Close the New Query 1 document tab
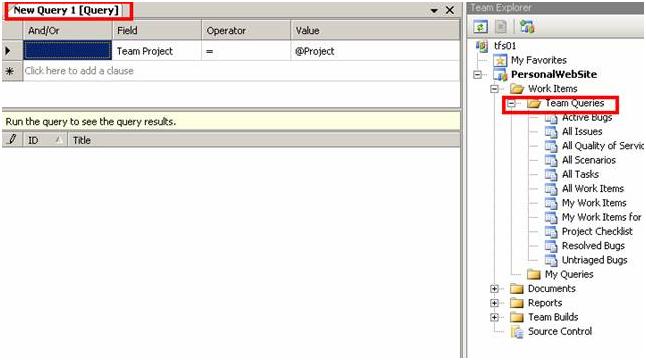This screenshot has width=646, height=360. [x=450, y=10]
